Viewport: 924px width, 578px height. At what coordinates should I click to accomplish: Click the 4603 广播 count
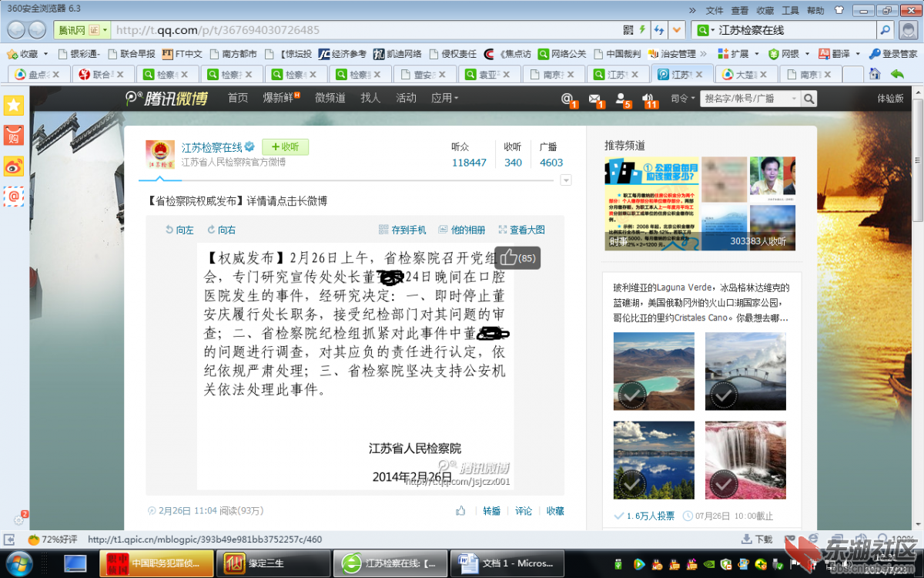[x=551, y=163]
